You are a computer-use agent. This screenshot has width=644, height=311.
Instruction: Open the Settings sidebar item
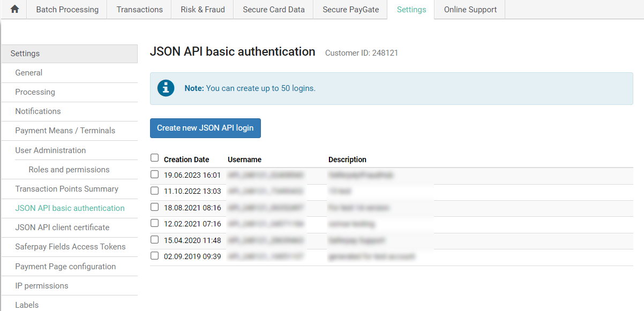24,54
